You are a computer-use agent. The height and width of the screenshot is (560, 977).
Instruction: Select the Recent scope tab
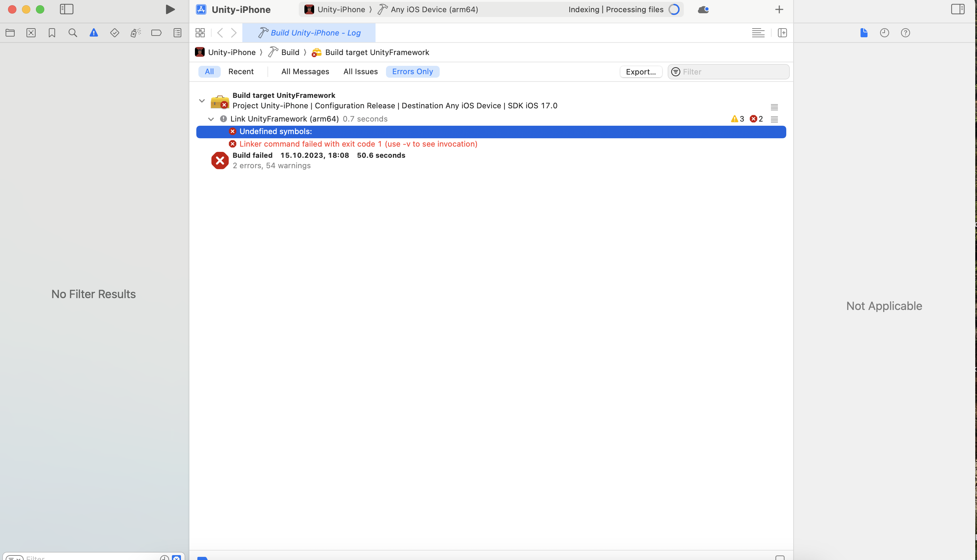241,71
